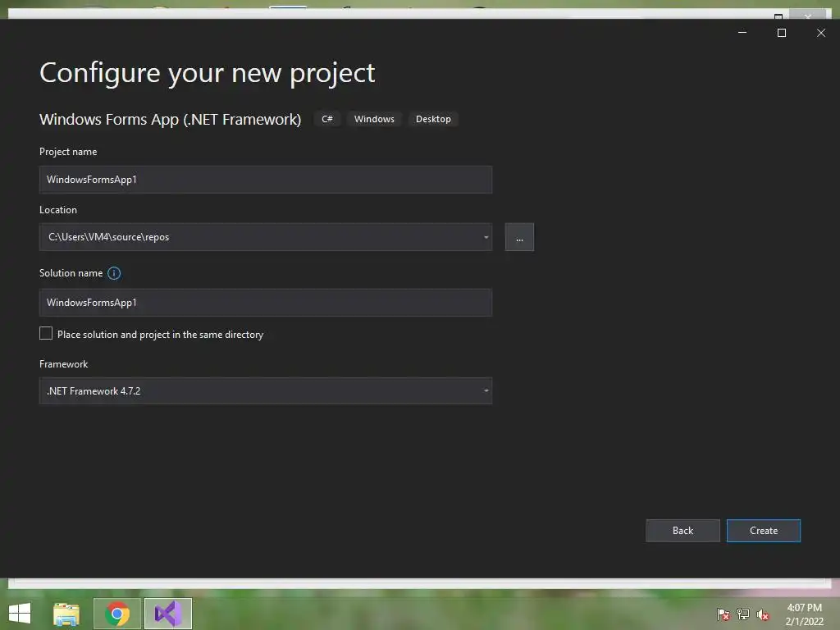This screenshot has width=840, height=630.
Task: Maximize the Configure your new project dialog
Action: [782, 33]
